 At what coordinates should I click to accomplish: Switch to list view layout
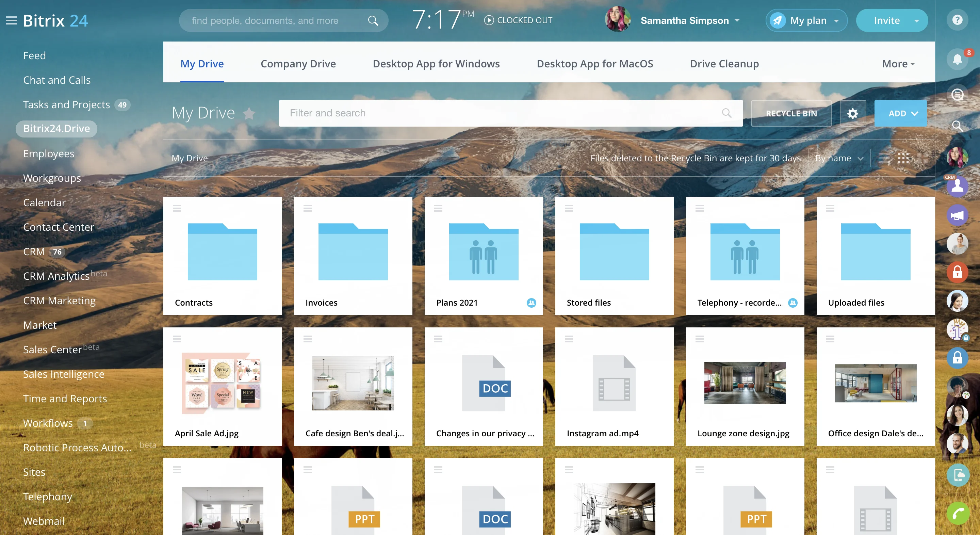click(884, 158)
